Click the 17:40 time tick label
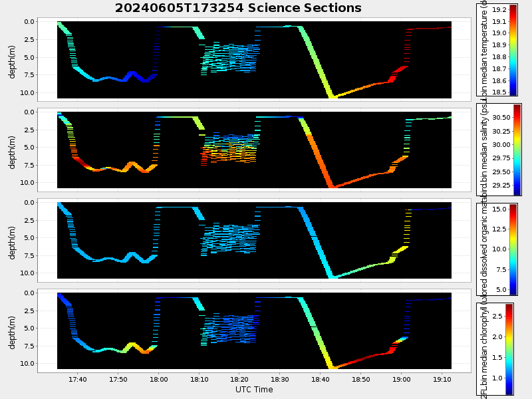Viewport: 532px width, 399px height. click(x=78, y=379)
